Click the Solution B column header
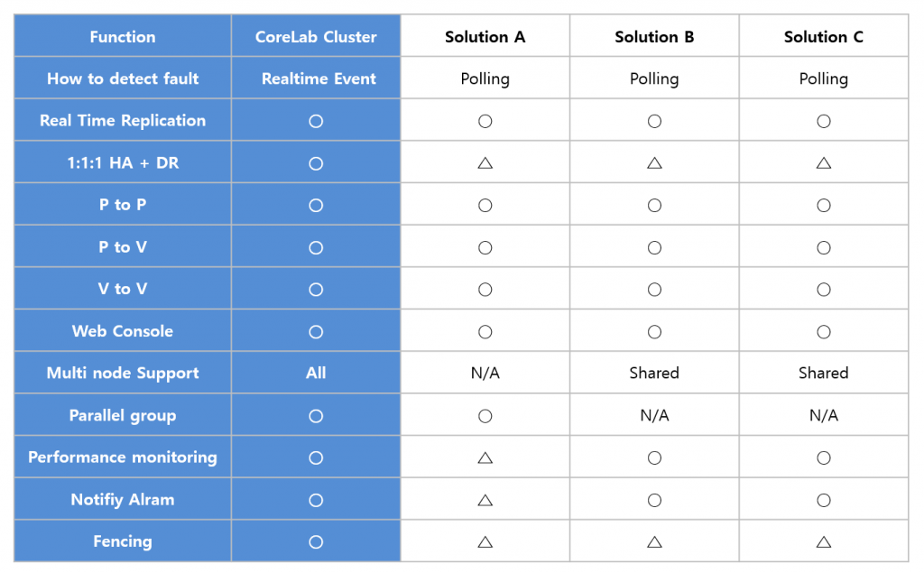924x573 pixels. pos(654,37)
